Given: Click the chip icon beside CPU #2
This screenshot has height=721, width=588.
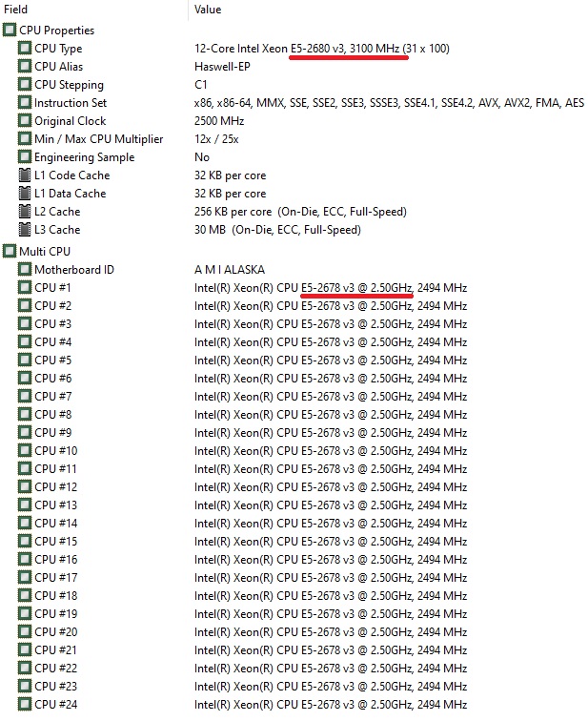Looking at the screenshot, I should pos(25,305).
